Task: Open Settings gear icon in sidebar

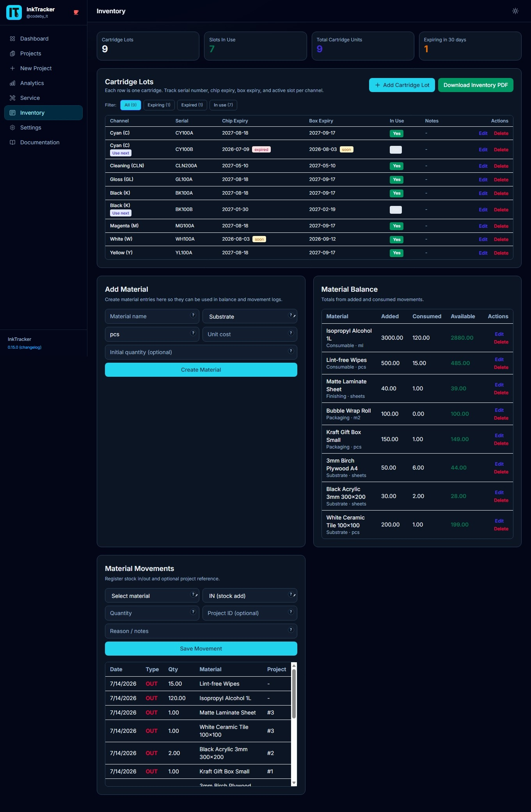Action: 12,128
